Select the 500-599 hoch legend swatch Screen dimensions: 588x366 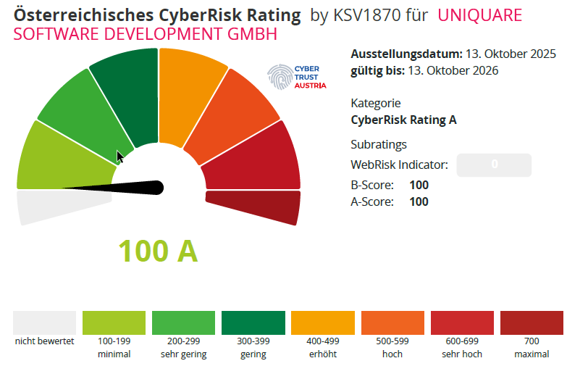point(392,323)
